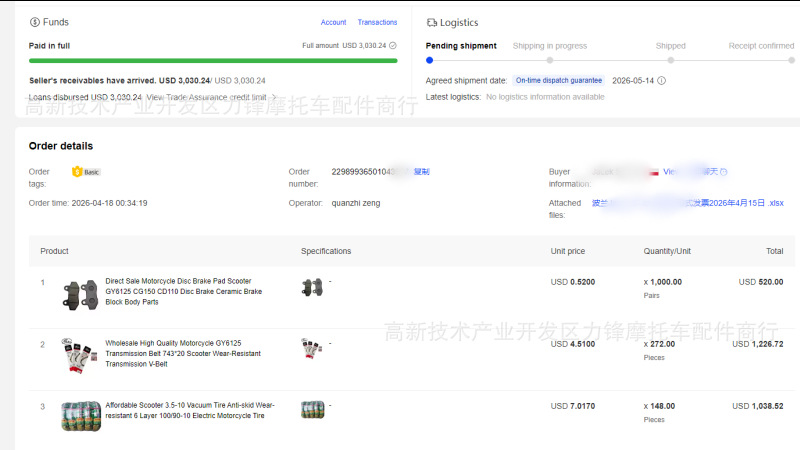The image size is (800, 450).
Task: Open Affordable Scooter Vacuum Tire title
Action: [190, 410]
